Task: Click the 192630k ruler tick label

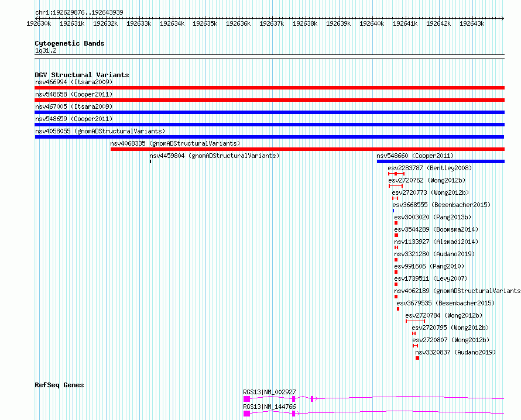Action: (x=39, y=23)
